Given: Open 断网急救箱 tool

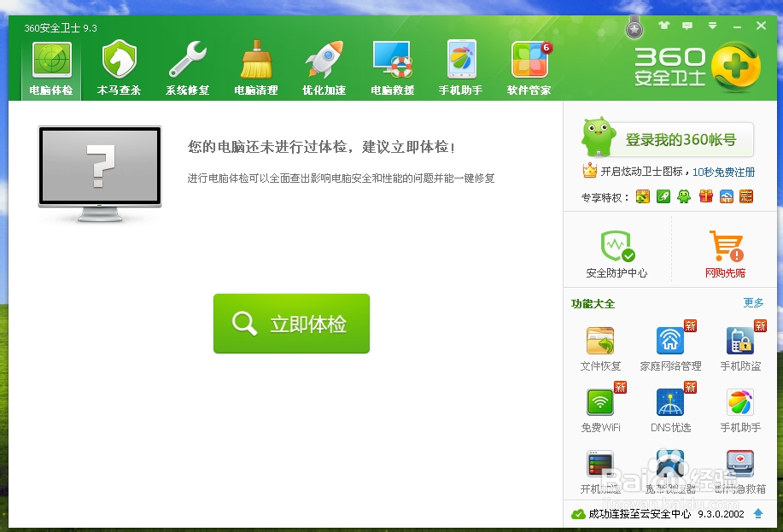Looking at the screenshot, I should coord(740,471).
